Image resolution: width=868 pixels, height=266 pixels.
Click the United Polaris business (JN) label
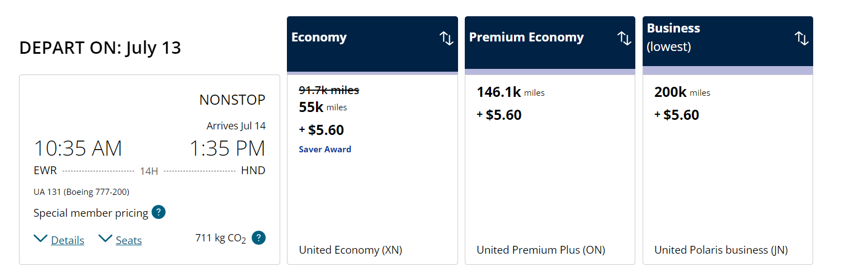[x=721, y=250]
